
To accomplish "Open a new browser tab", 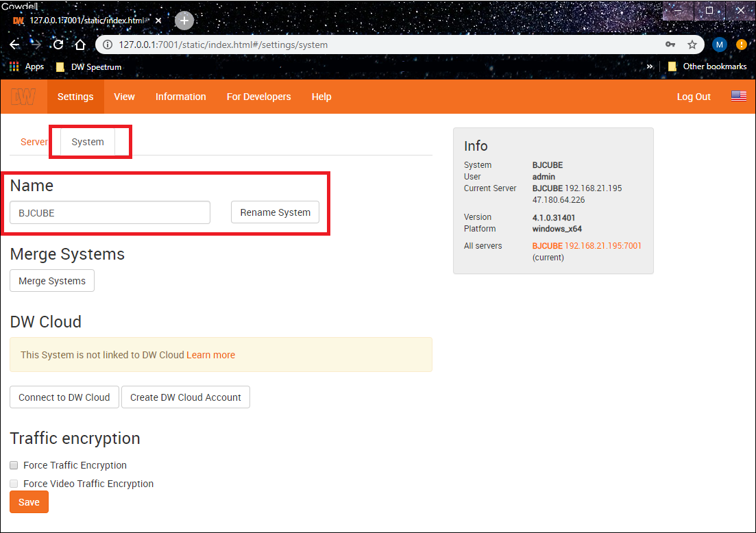I will pyautogui.click(x=184, y=21).
